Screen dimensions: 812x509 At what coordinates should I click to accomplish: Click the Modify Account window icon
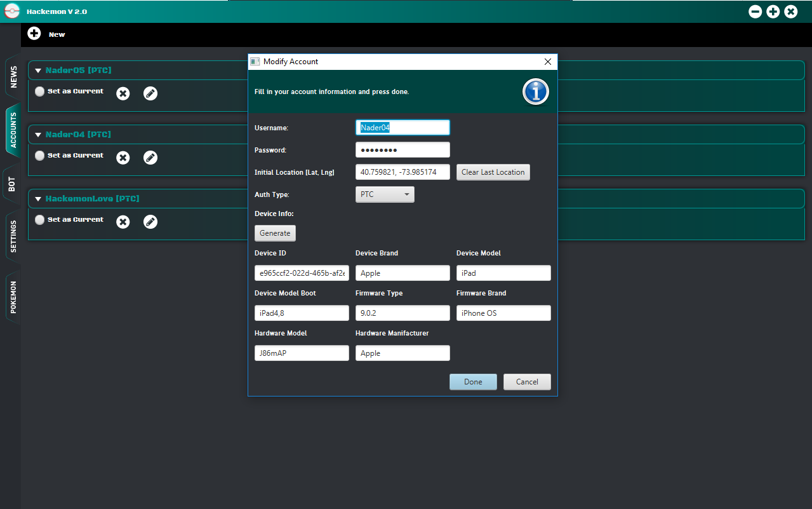pos(255,62)
